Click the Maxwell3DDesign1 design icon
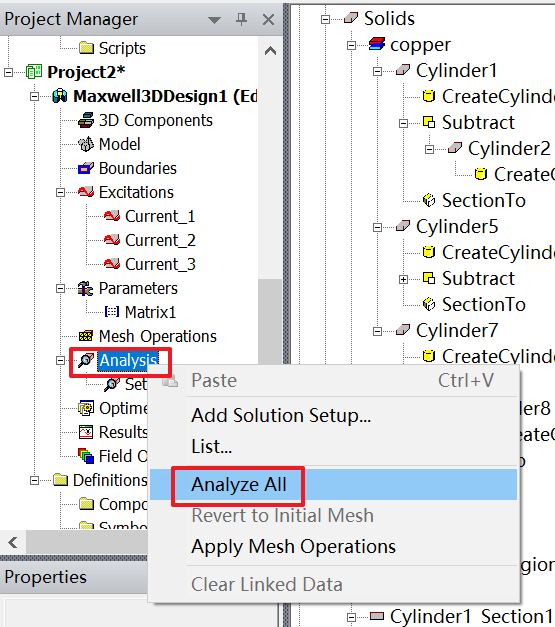The width and height of the screenshot is (555, 627). coord(60,96)
